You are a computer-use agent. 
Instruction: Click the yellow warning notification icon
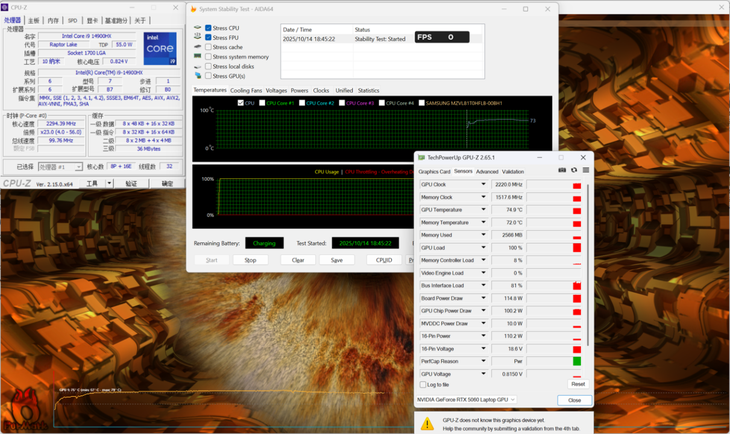click(x=427, y=424)
